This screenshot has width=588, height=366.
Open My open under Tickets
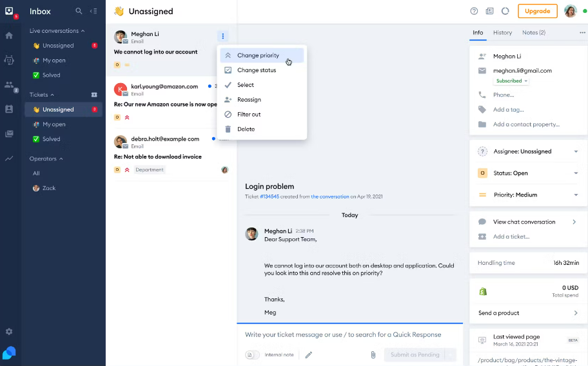pos(63,124)
